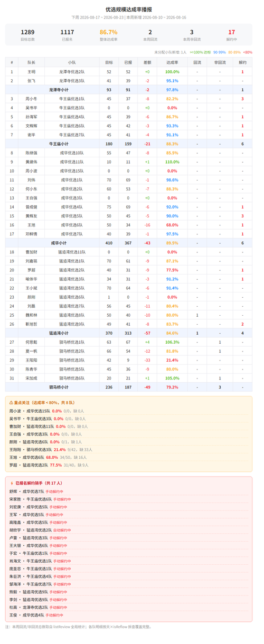Click the 目标 column header

109,62
